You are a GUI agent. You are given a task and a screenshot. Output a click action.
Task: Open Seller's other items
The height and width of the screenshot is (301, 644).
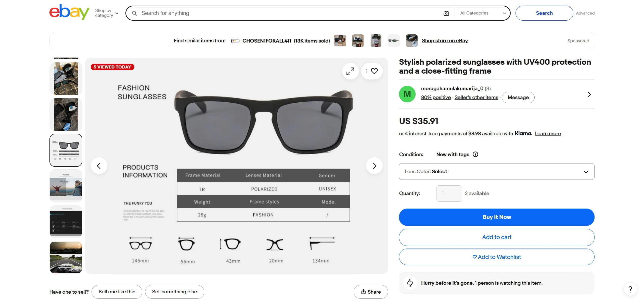click(476, 97)
